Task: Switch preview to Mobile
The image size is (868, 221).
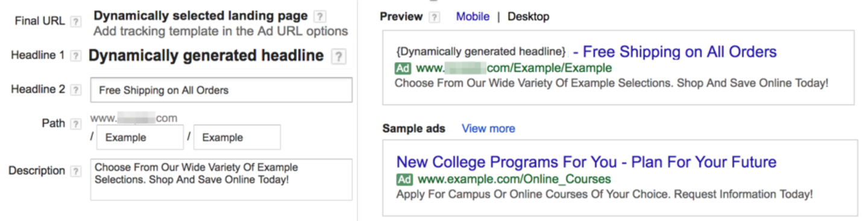Action: point(473,17)
